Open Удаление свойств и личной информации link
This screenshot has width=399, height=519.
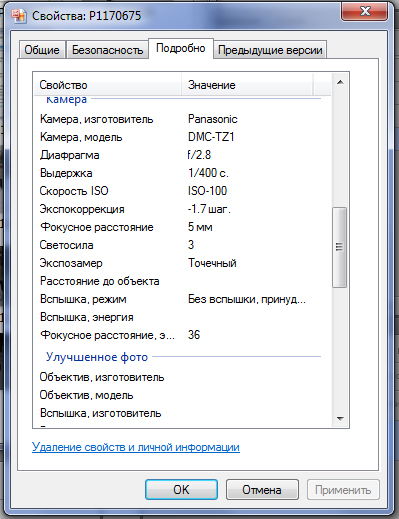coord(136,447)
